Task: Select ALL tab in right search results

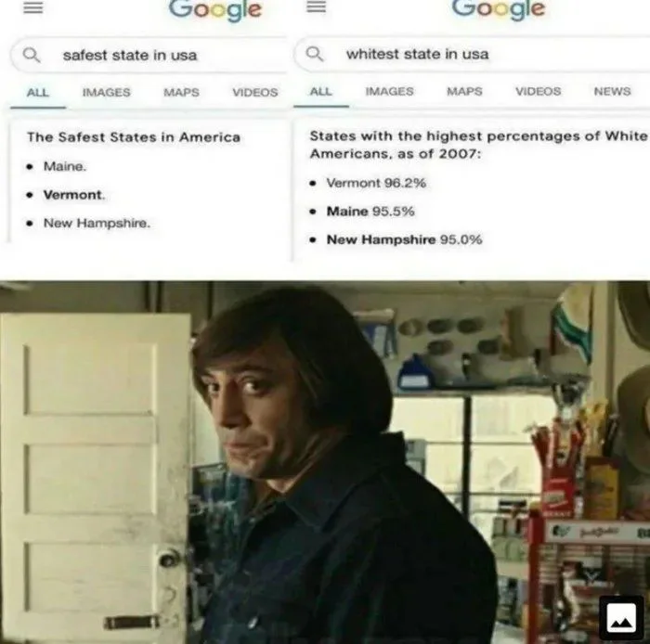Action: pos(321,92)
